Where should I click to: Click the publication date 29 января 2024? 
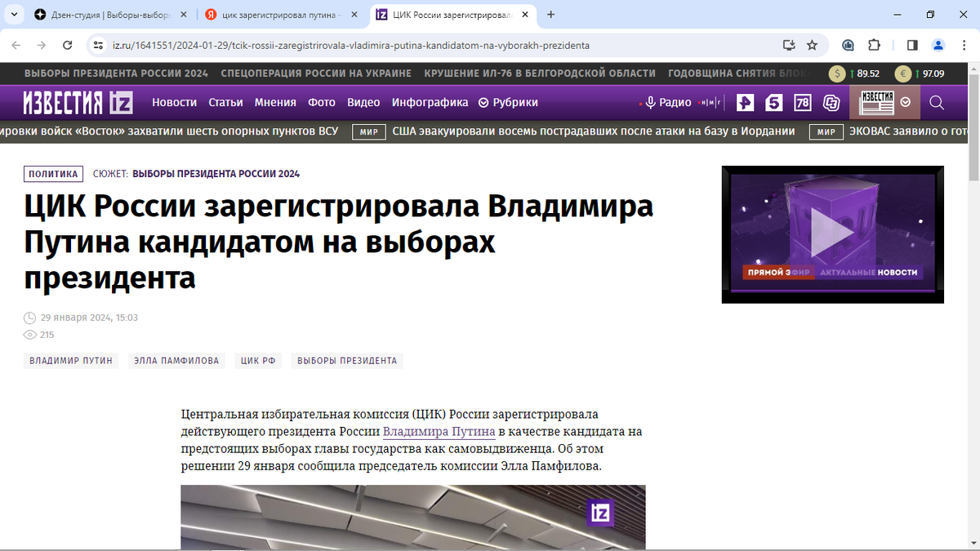89,318
